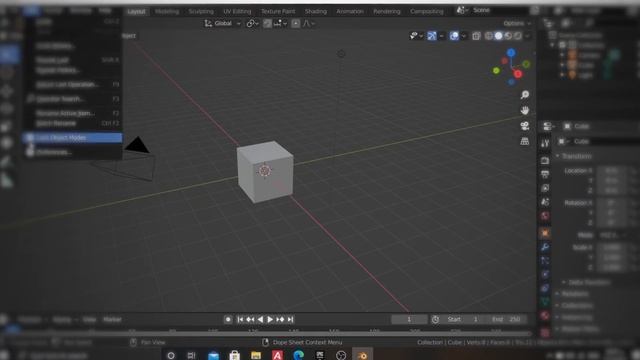Click the End frame 250 field
The height and width of the screenshot is (360, 640).
click(506, 320)
